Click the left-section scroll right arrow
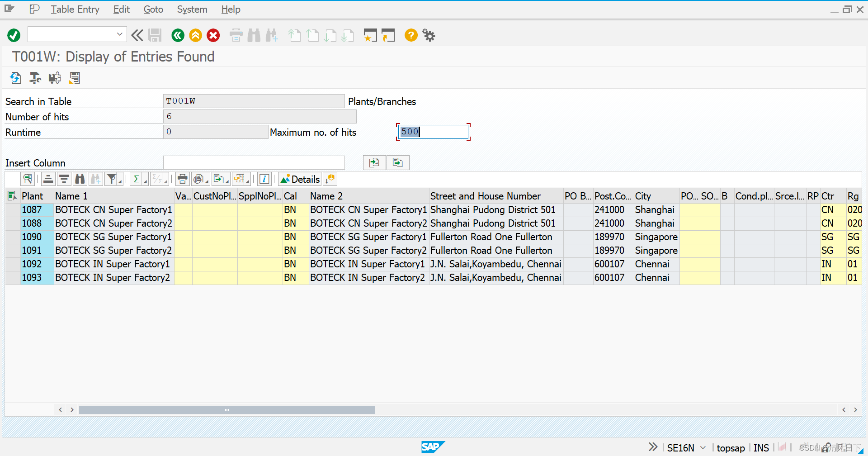The width and height of the screenshot is (868, 456). coord(72,410)
